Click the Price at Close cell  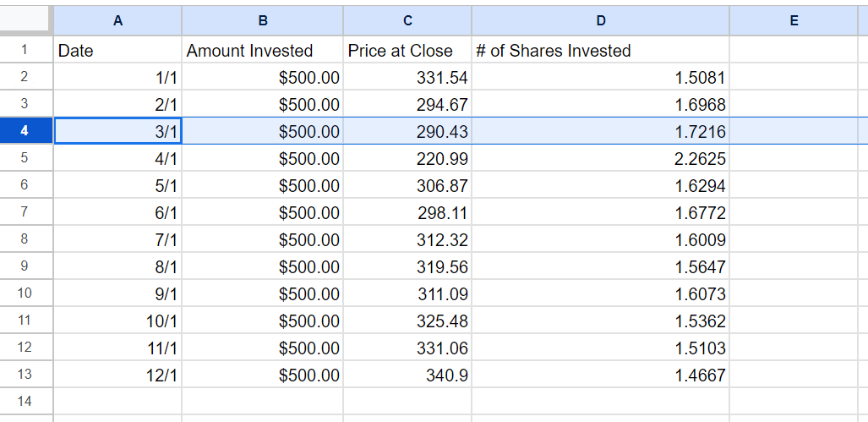point(407,51)
